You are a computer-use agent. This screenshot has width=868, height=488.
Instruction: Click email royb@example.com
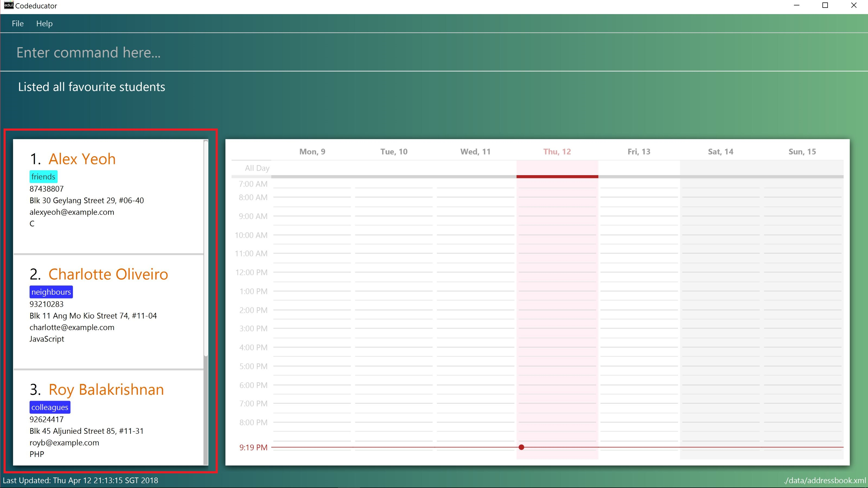tap(64, 443)
